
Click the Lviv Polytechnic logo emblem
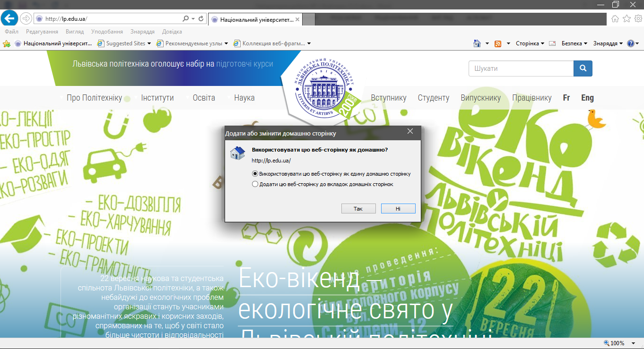point(323,88)
